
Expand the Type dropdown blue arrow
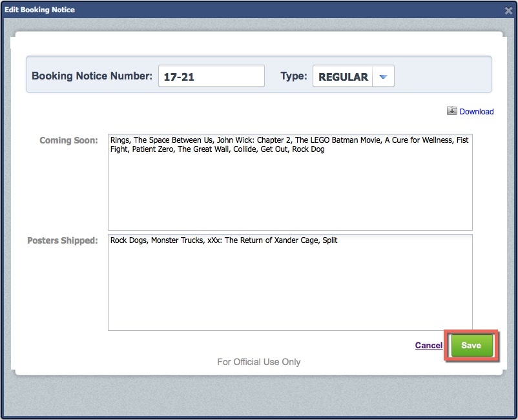(383, 77)
